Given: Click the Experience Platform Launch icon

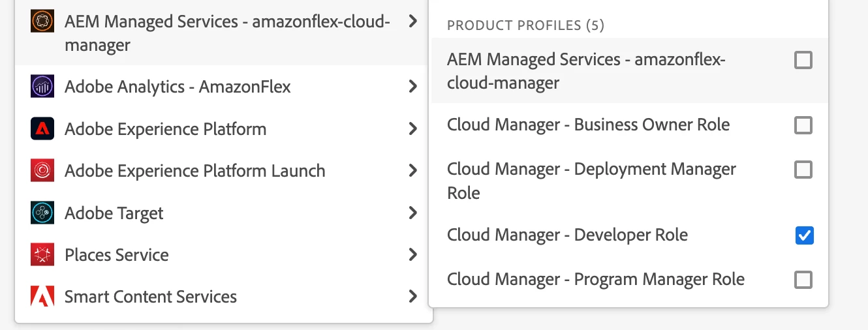Looking at the screenshot, I should pyautogui.click(x=42, y=171).
